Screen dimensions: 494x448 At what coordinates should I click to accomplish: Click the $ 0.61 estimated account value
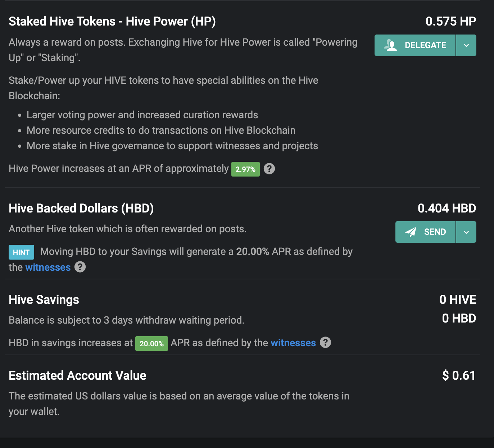click(x=459, y=375)
